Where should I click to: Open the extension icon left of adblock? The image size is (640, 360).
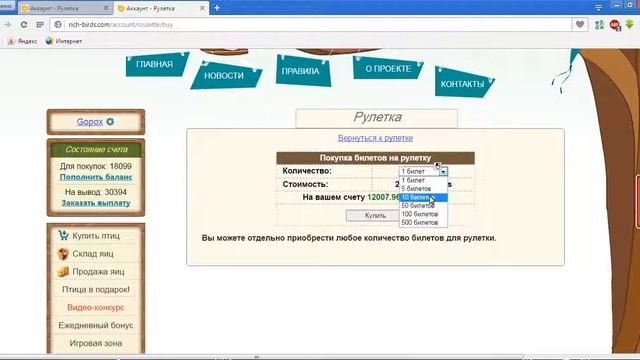[599, 24]
